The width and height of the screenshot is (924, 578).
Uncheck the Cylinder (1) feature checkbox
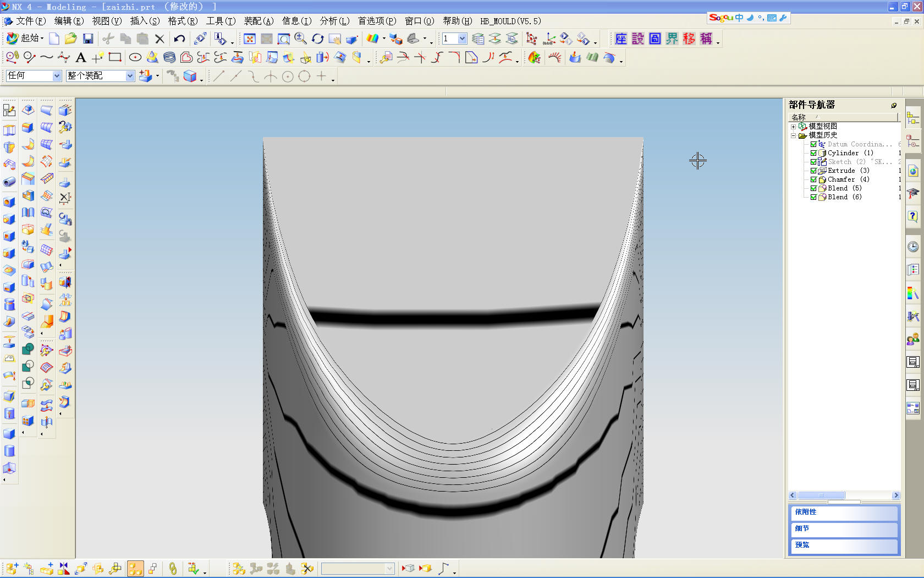pyautogui.click(x=813, y=153)
